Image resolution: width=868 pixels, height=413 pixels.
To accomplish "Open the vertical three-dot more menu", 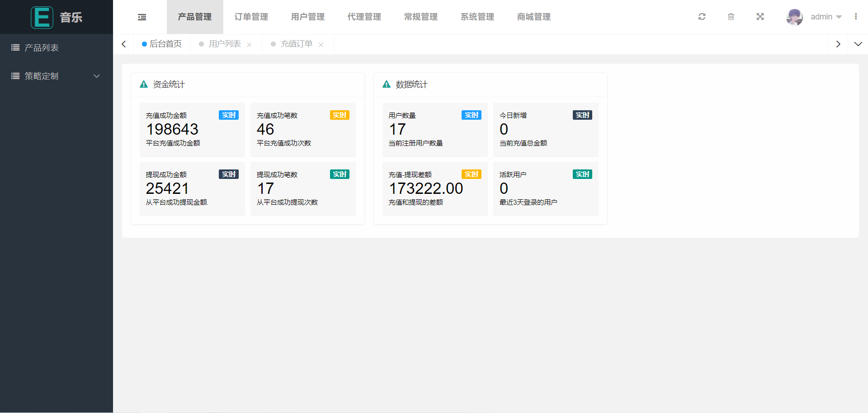I will point(856,17).
